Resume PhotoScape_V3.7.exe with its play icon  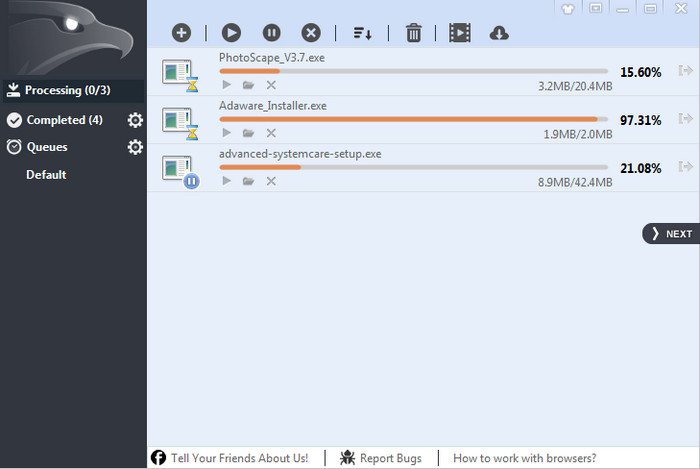pos(226,85)
